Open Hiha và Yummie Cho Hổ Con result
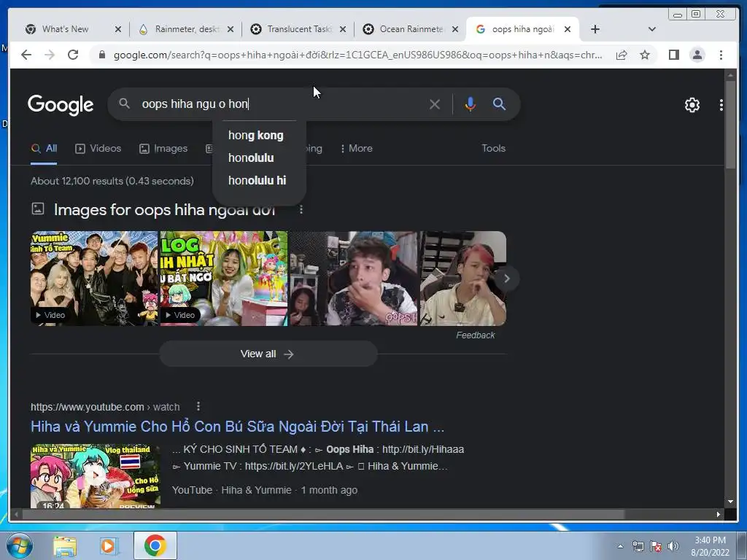Image resolution: width=747 pixels, height=560 pixels. point(237,426)
